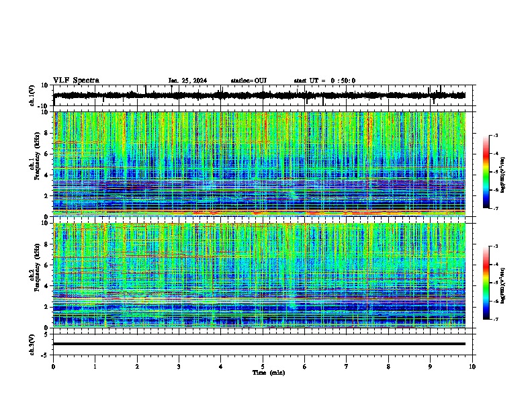Click time axis tick label 1
532x411 pixels.
pyautogui.click(x=95, y=367)
